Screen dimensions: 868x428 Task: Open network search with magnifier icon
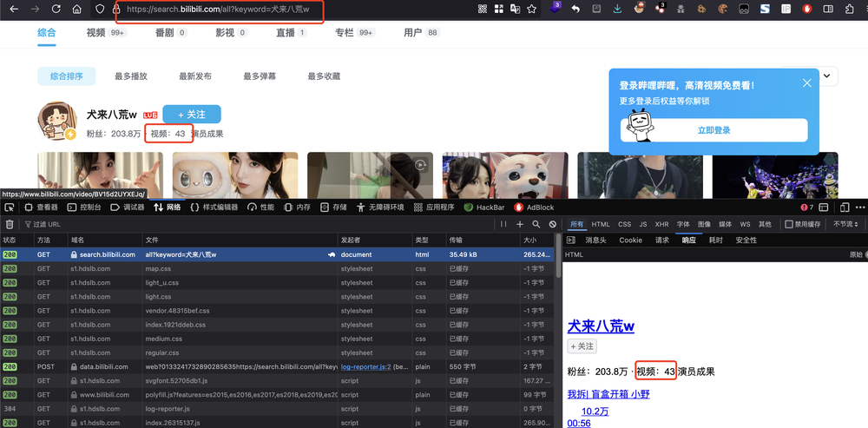(x=536, y=224)
